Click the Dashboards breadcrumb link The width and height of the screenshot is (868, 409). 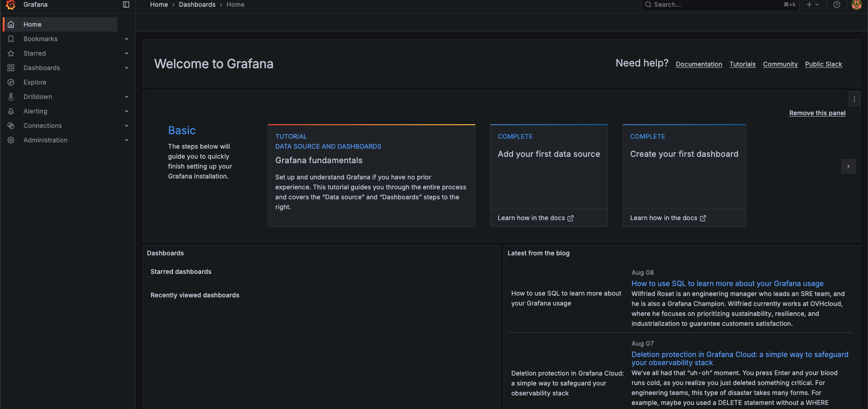tap(197, 5)
